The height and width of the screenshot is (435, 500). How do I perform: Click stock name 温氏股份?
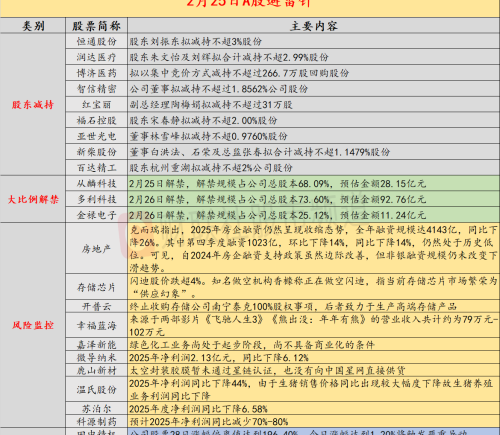click(96, 389)
